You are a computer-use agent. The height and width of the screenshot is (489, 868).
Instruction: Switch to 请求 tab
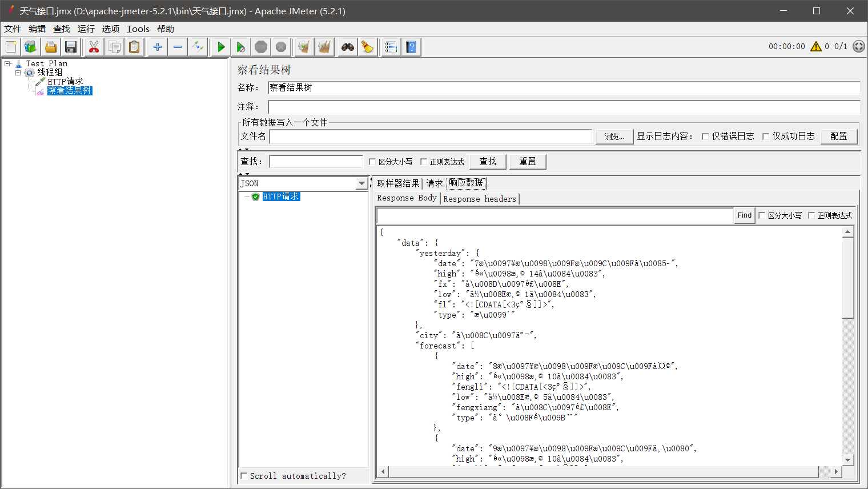(435, 183)
